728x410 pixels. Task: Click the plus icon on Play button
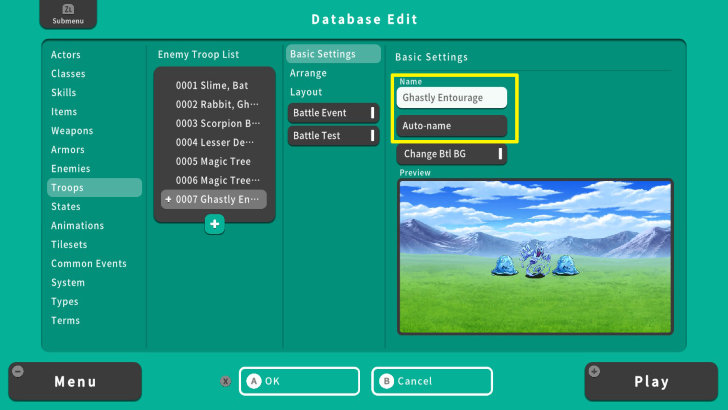tap(596, 371)
